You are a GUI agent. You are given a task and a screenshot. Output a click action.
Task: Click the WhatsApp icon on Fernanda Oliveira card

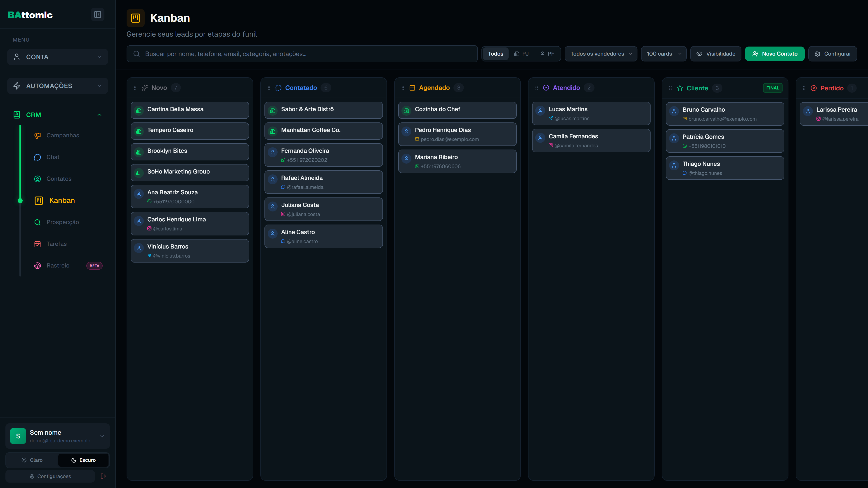click(x=283, y=160)
